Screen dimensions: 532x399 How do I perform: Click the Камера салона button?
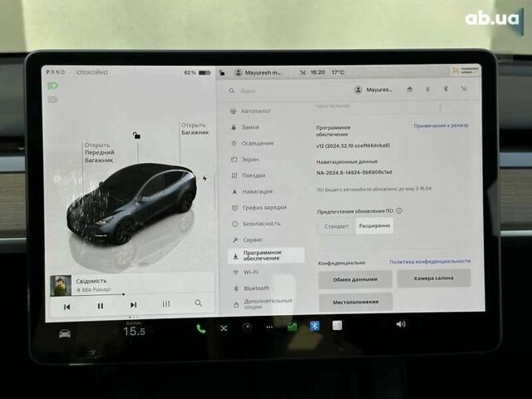[x=434, y=278]
